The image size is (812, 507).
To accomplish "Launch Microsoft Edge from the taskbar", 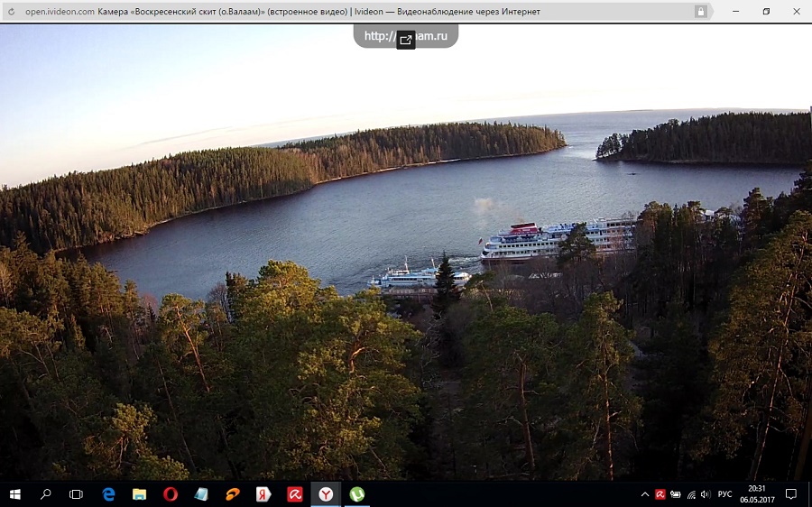I will click(x=108, y=494).
